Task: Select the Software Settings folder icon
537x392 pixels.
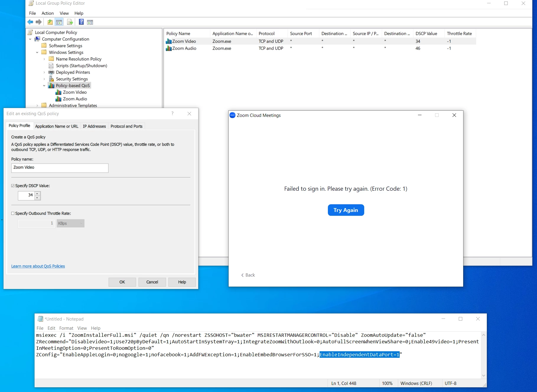Action: pyautogui.click(x=44, y=45)
